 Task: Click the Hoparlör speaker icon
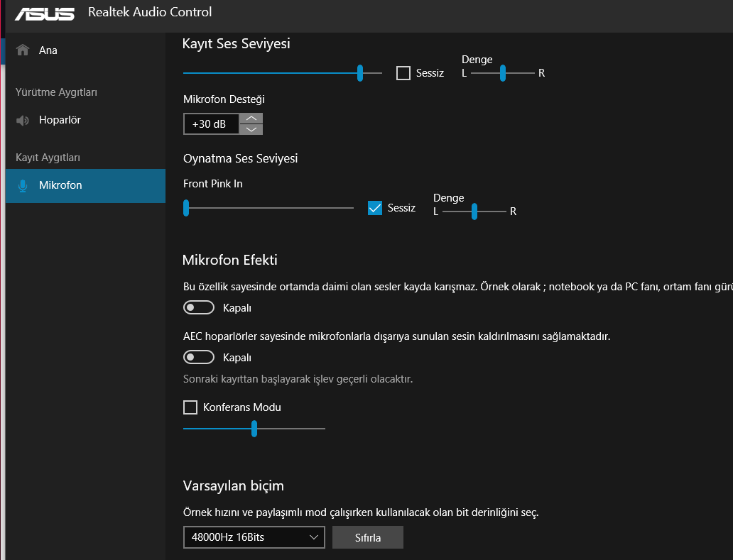pos(23,121)
